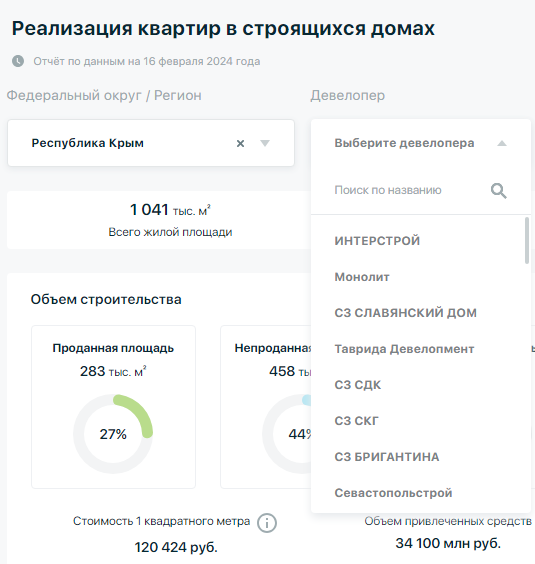Pick СЗ БРИГАНТИНА in developer list
The width and height of the screenshot is (535, 564).
(x=421, y=457)
